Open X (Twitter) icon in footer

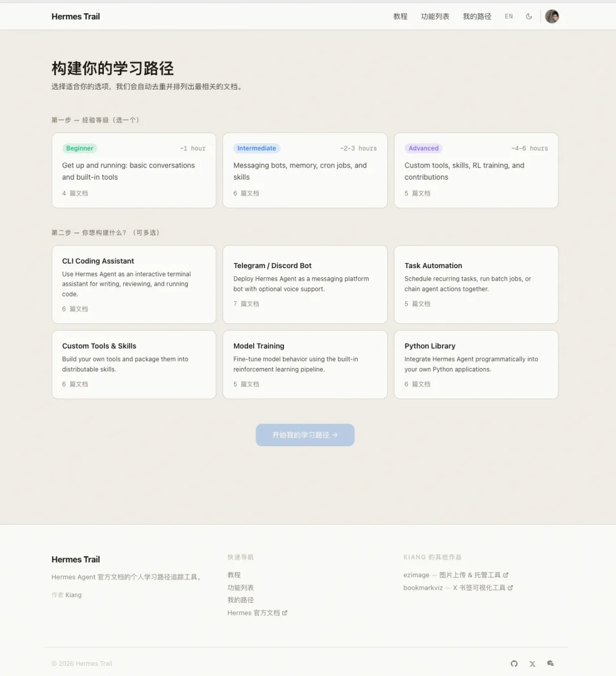532,663
